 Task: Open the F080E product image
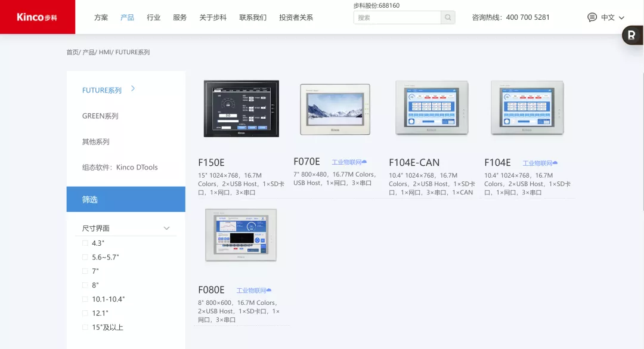(241, 234)
